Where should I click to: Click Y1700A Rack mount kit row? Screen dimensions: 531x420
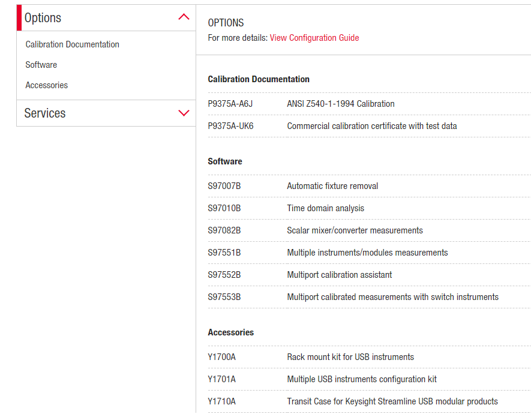coord(369,357)
